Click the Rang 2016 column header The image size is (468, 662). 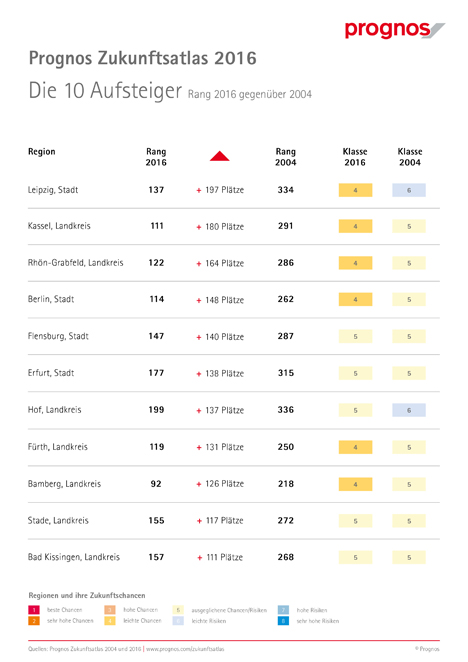coord(156,157)
